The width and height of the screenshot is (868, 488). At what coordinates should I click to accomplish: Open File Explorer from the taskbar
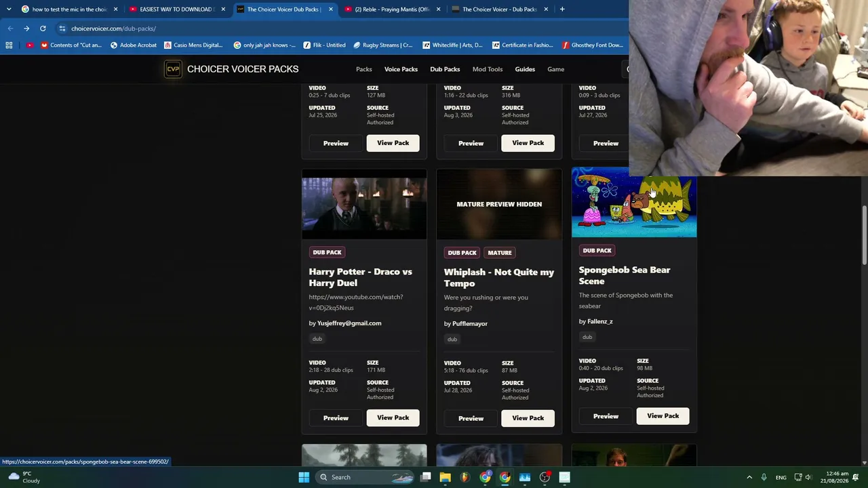(x=446, y=477)
